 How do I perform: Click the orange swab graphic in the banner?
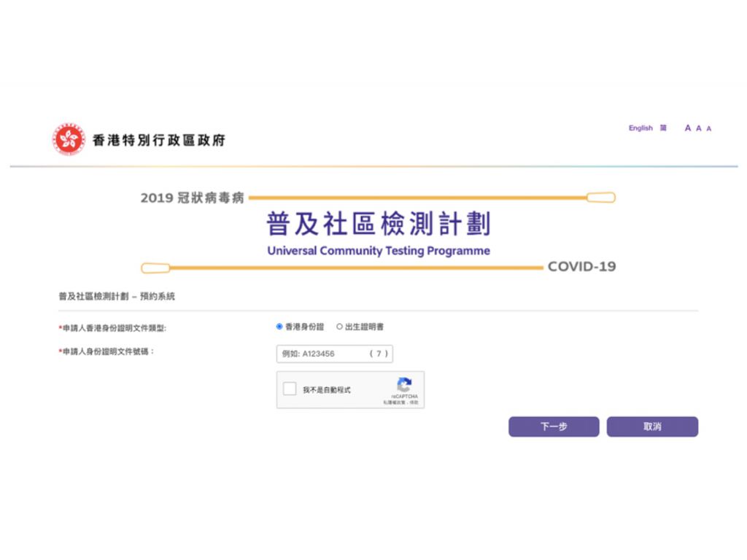click(x=600, y=197)
